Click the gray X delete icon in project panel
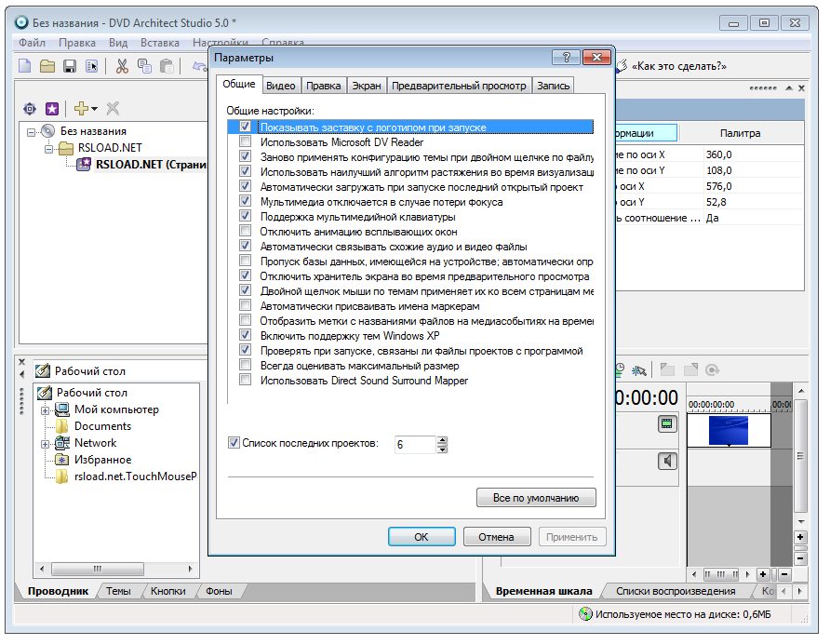The height and width of the screenshot is (644, 830). pos(113,109)
